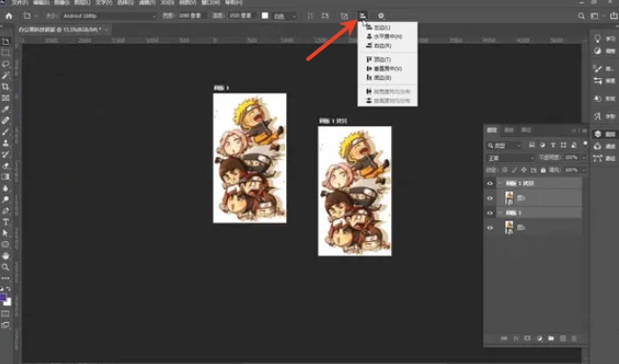
Task: Hide the layer inside 画板 1 拷贝
Action: pyautogui.click(x=490, y=198)
